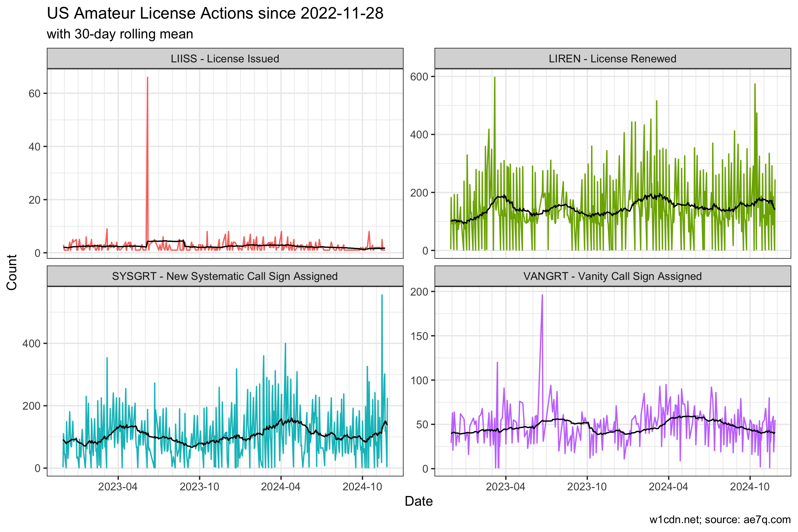The width and height of the screenshot is (798, 532).
Task: Click the '100' tick label in VANGRT panel
Action: 419,380
